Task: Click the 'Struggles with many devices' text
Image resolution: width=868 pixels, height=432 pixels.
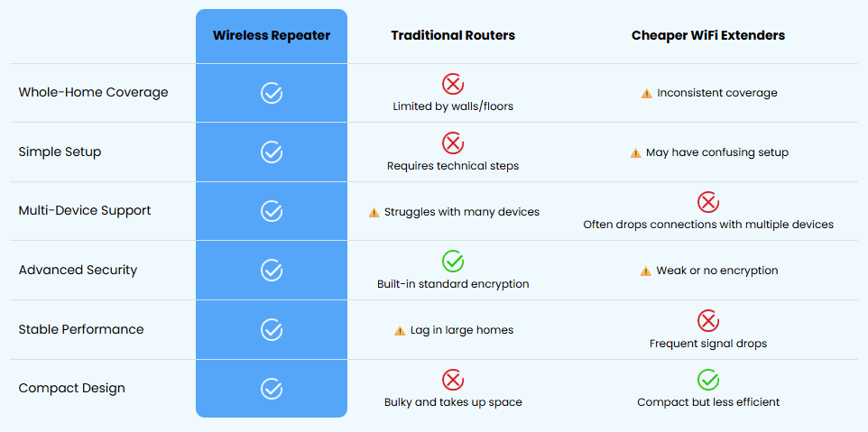Action: [x=462, y=212]
